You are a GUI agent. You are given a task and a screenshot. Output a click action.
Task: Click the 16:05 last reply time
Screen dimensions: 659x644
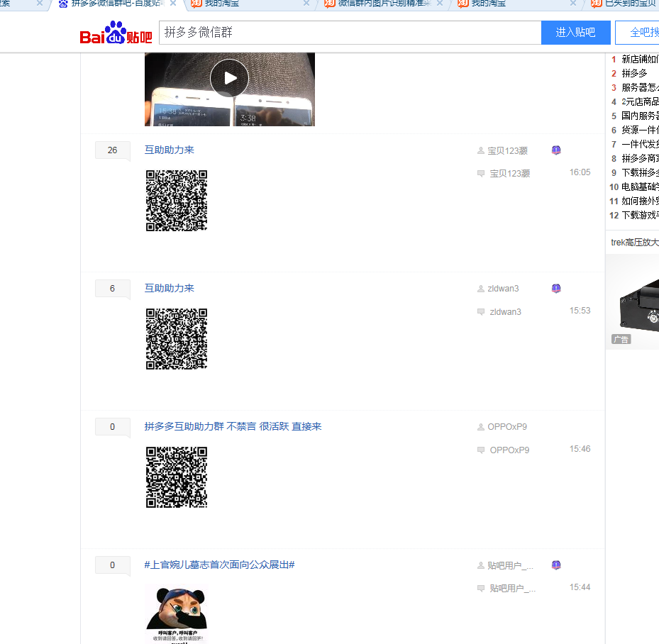(x=580, y=172)
